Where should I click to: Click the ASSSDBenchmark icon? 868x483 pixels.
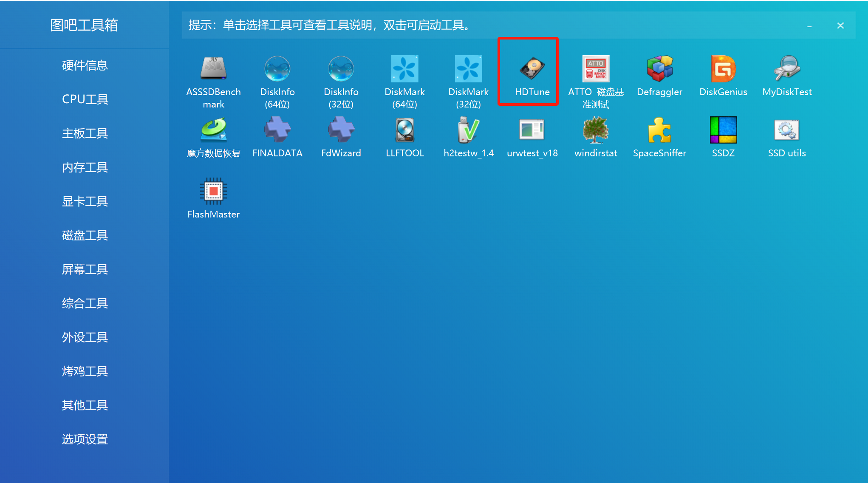point(213,69)
